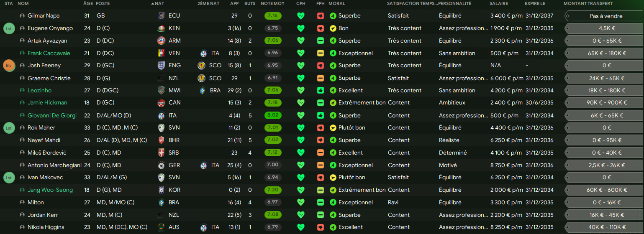The width and height of the screenshot is (644, 234).
Task: Toggle sort arrow on the NAT column
Action: 153,4
